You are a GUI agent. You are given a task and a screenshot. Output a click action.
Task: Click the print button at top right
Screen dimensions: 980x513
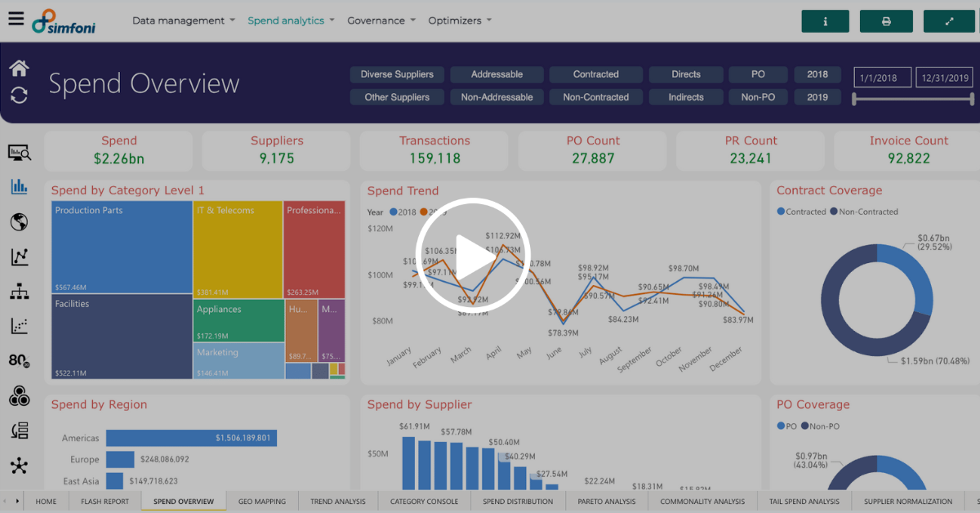click(x=887, y=20)
